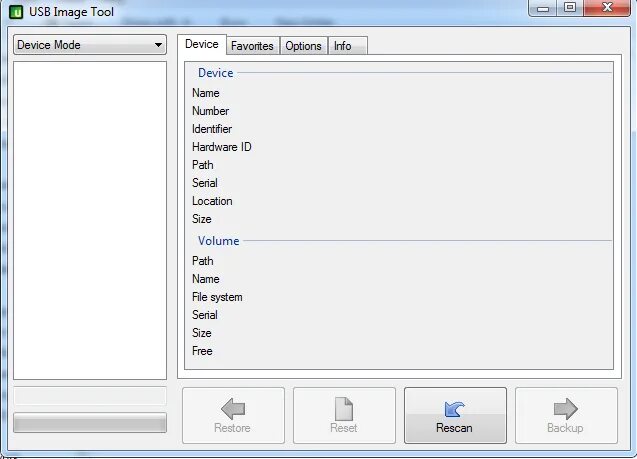
Task: Click the Device section heading
Action: (216, 73)
